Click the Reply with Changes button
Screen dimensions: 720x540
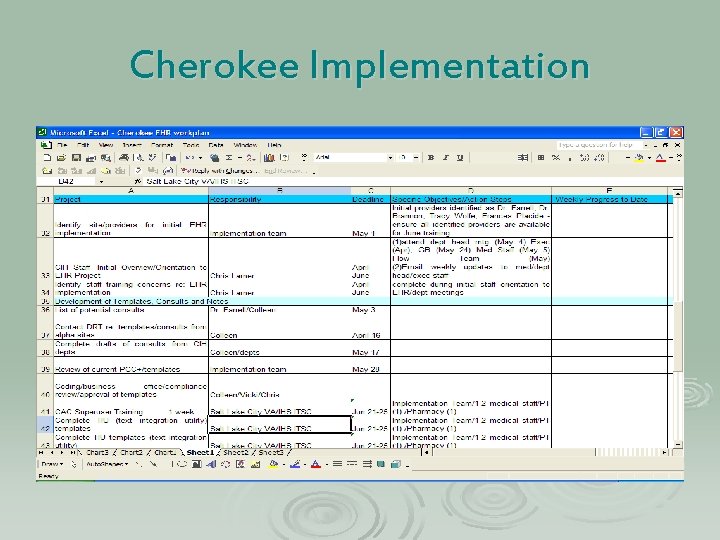tap(219, 171)
